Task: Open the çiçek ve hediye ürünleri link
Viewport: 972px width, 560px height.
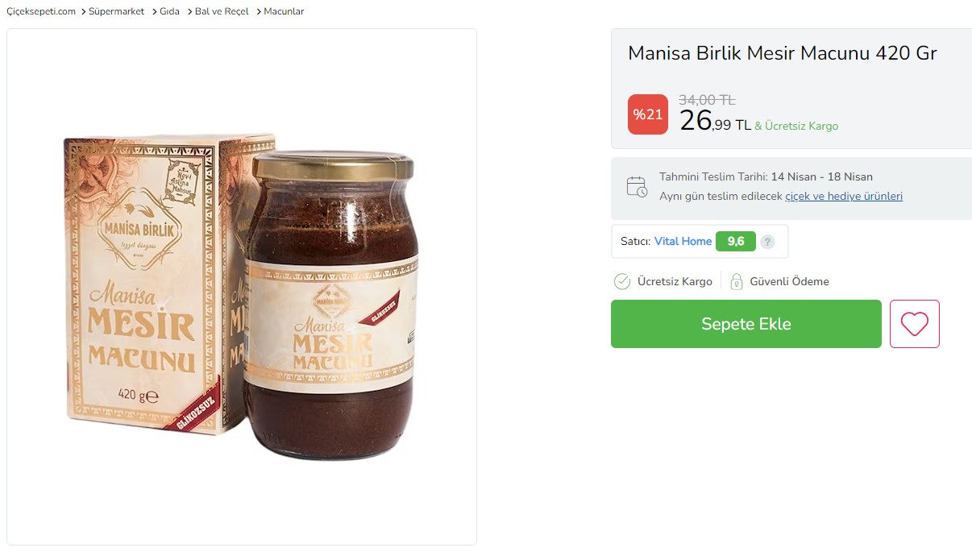Action: tap(844, 196)
